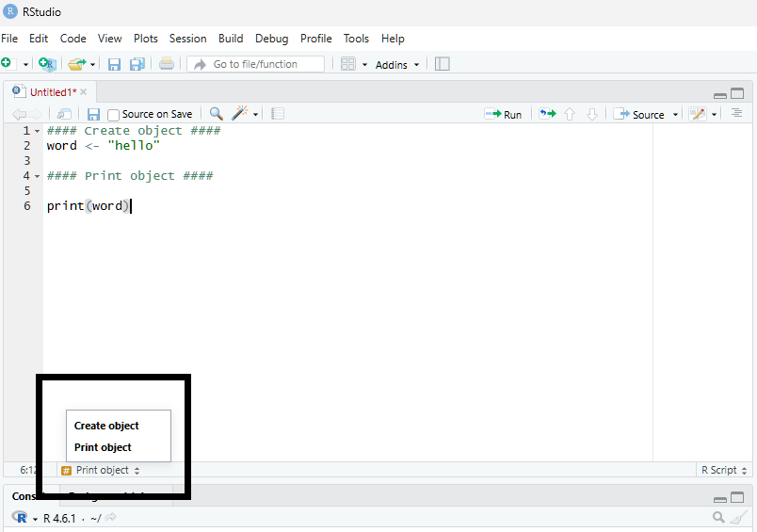This screenshot has width=757, height=532.
Task: Open the new file type dropdown arrow
Action: (25, 65)
